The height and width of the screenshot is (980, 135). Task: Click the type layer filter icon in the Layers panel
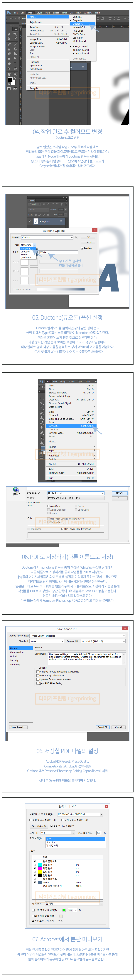(x=53, y=204)
